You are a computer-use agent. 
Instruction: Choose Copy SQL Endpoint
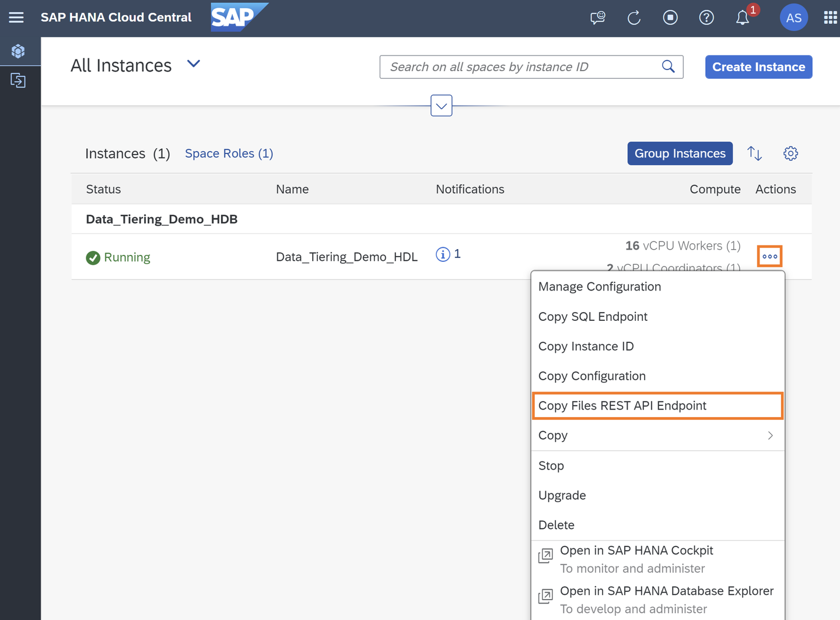[x=658, y=316]
